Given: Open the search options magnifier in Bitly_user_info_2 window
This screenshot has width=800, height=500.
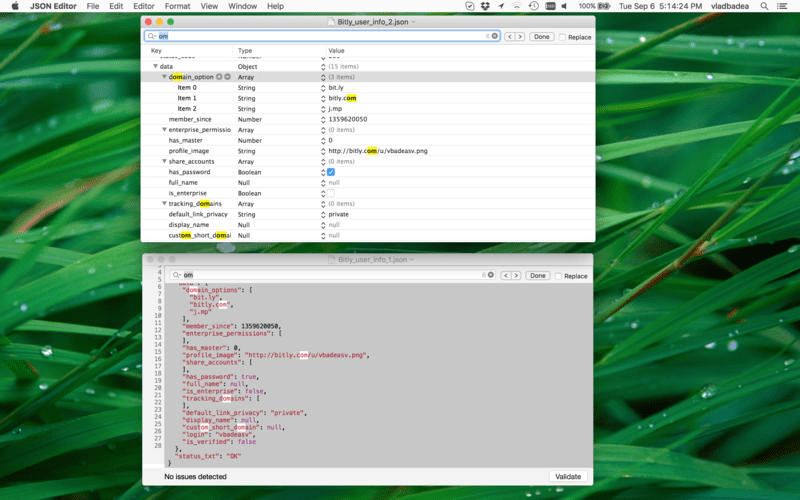Looking at the screenshot, I should (152, 36).
